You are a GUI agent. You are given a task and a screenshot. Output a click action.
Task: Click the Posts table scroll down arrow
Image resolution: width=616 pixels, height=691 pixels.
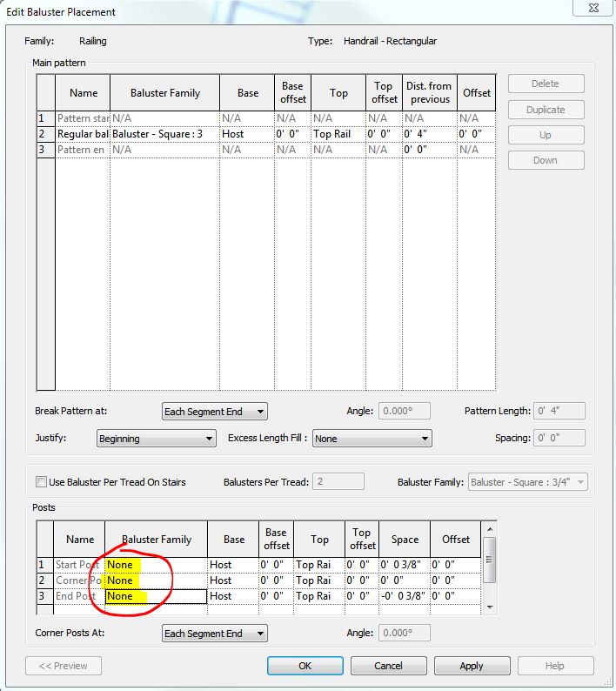pyautogui.click(x=490, y=607)
